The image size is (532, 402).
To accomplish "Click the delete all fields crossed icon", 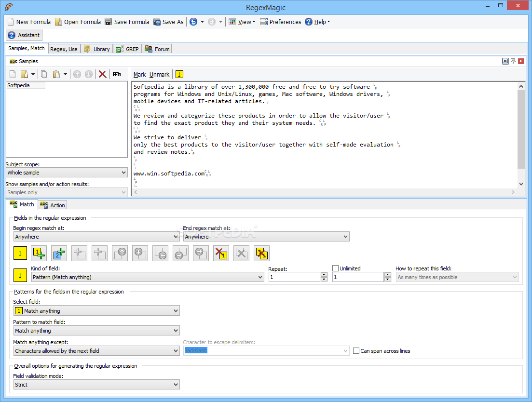I will [x=261, y=254].
